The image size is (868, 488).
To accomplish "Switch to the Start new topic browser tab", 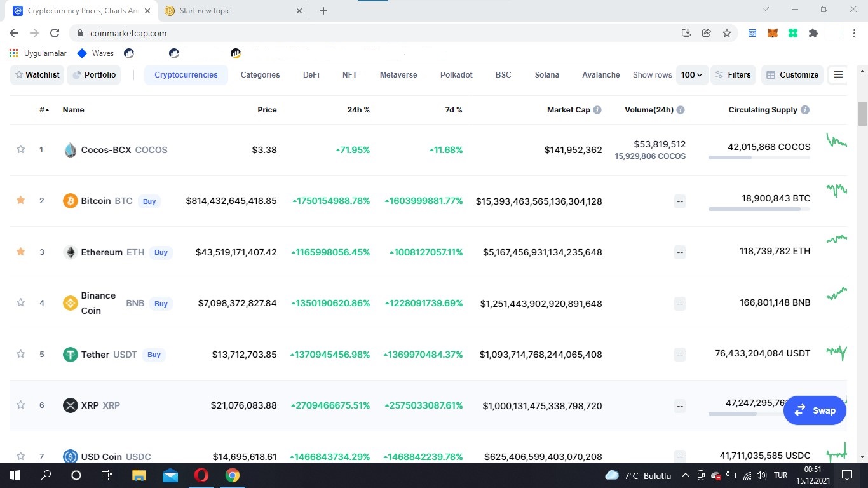I will [x=234, y=11].
